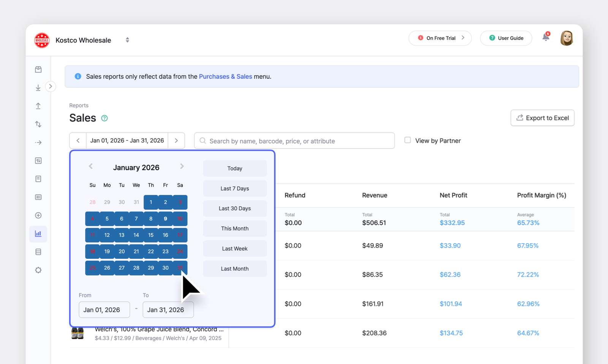This screenshot has height=364, width=608.
Task: Click the search products input field
Action: [x=294, y=141]
